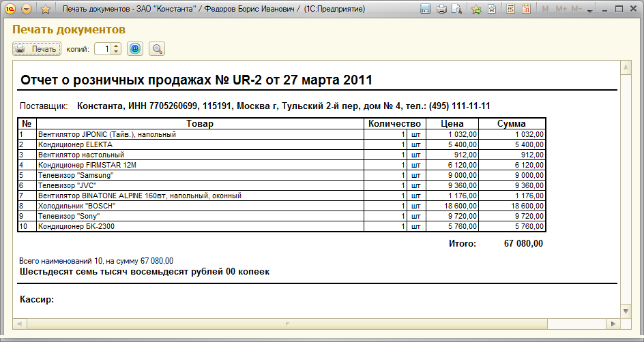The image size is (644, 342).
Task: Click the M memory button
Action: click(545, 9)
